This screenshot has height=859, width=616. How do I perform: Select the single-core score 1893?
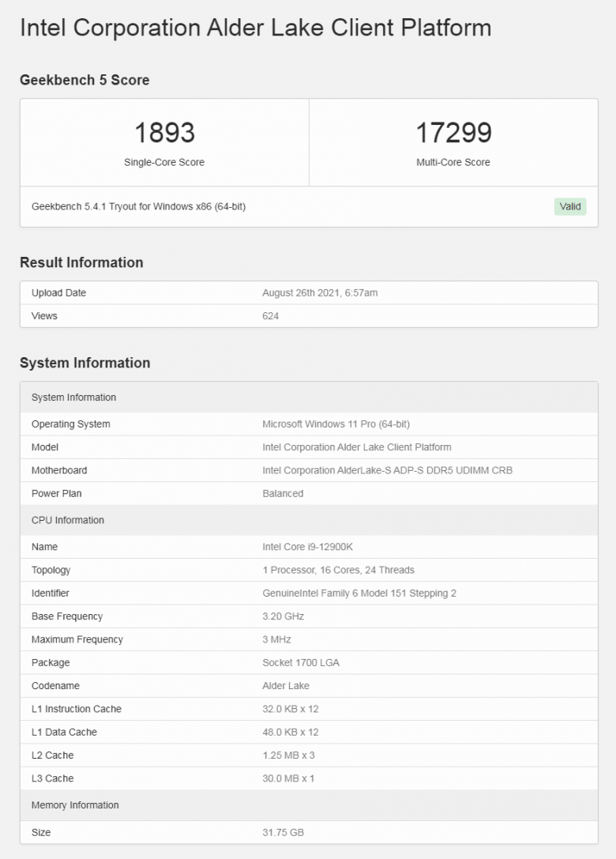164,133
